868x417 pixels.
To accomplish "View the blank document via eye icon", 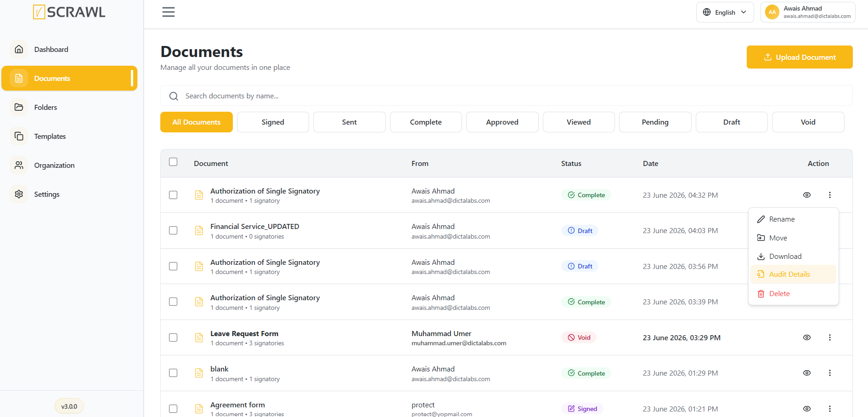I will pyautogui.click(x=807, y=373).
